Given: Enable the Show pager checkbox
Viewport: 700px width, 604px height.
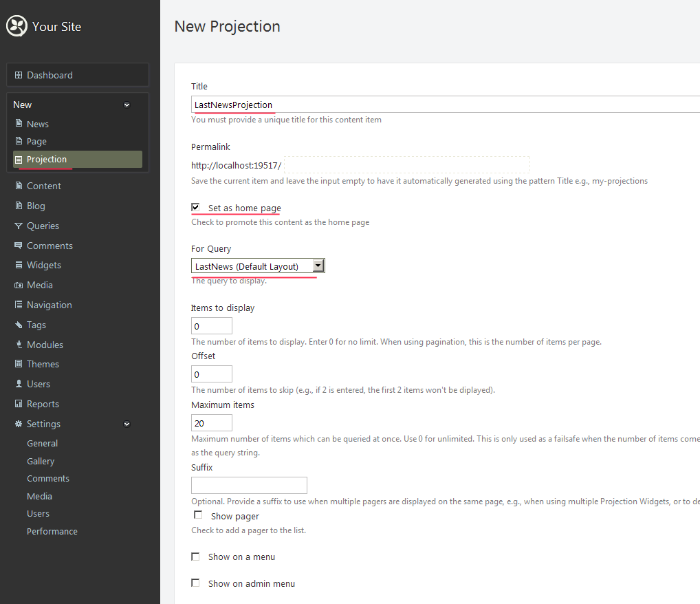Looking at the screenshot, I should (x=199, y=515).
